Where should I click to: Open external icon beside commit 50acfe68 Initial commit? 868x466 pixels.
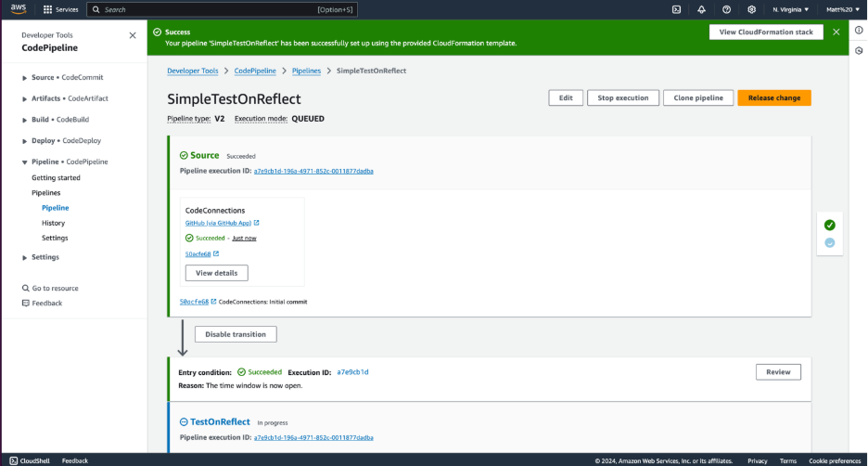click(213, 302)
